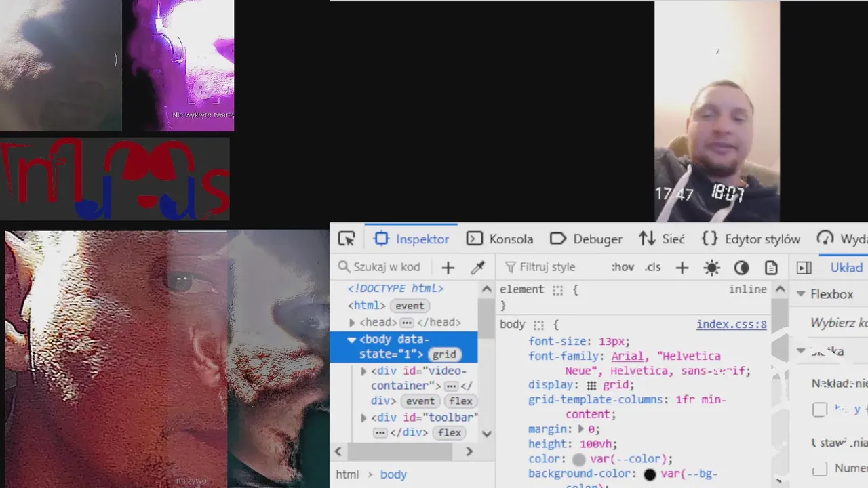Expand the toolbar div node
Image resolution: width=868 pixels, height=488 pixels.
[363, 418]
